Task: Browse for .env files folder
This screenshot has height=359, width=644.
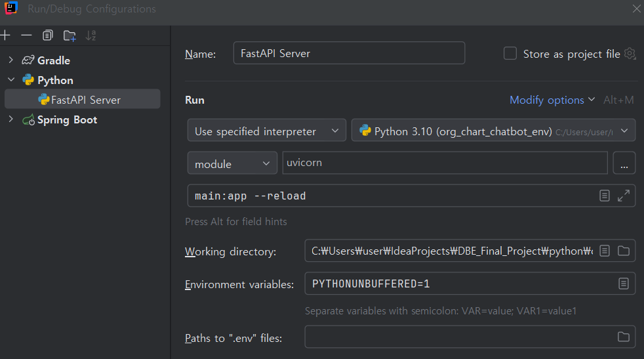Action: 624,337
